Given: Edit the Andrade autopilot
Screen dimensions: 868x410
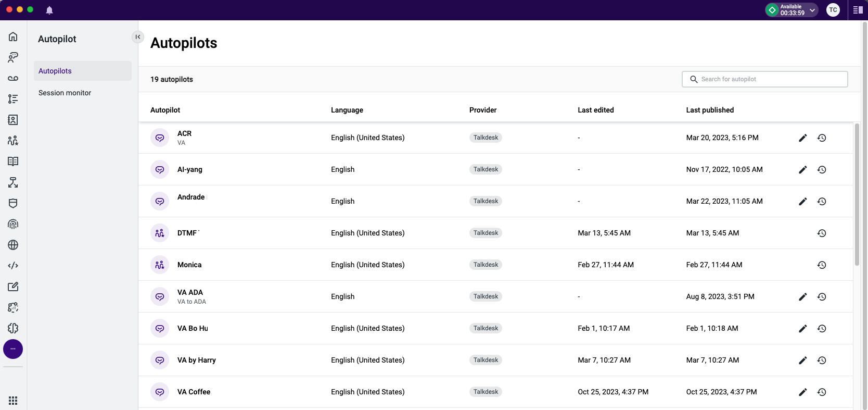Looking at the screenshot, I should point(803,202).
